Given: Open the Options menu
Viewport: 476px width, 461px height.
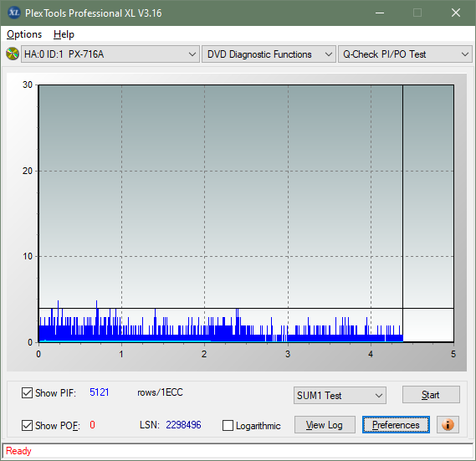Looking at the screenshot, I should (x=24, y=34).
